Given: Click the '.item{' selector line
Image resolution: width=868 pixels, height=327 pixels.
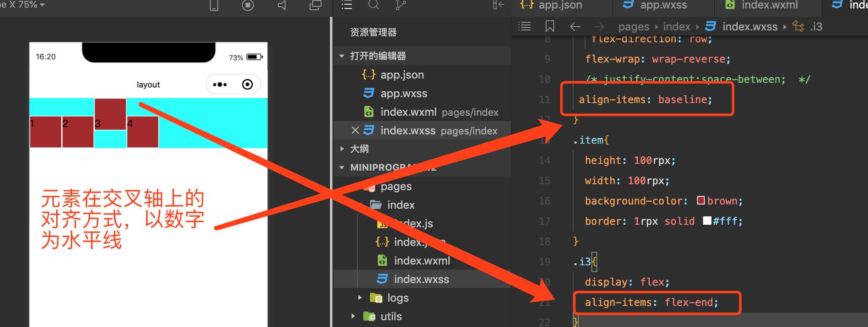Looking at the screenshot, I should tap(591, 140).
